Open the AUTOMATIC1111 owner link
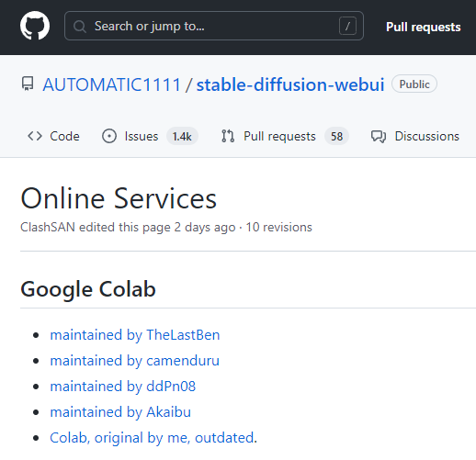476x460 pixels. pos(112,84)
